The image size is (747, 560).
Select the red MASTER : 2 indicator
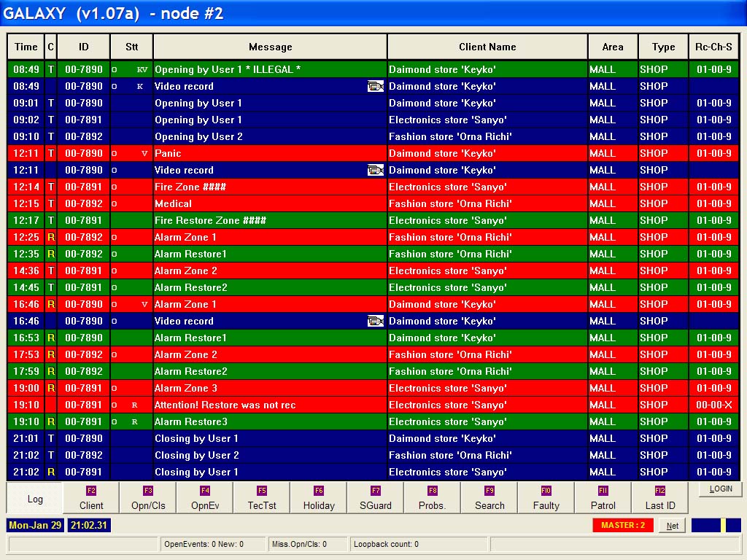(x=623, y=525)
